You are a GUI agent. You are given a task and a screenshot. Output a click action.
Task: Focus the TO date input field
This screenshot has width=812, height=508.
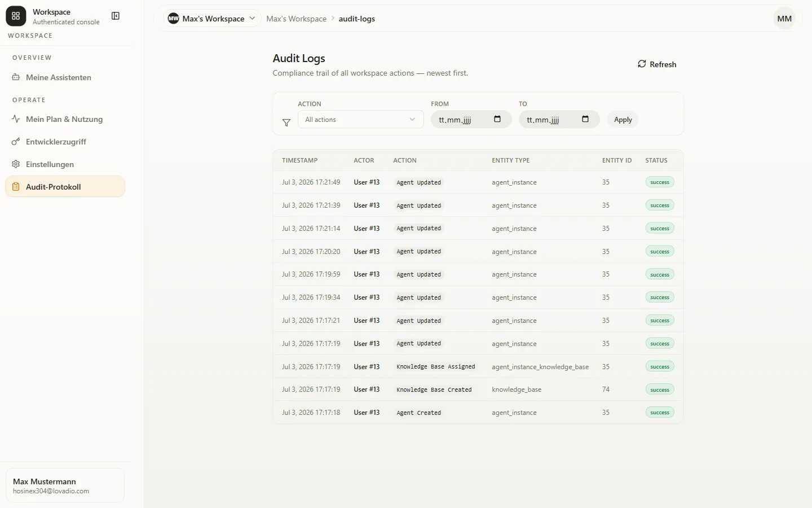click(559, 119)
